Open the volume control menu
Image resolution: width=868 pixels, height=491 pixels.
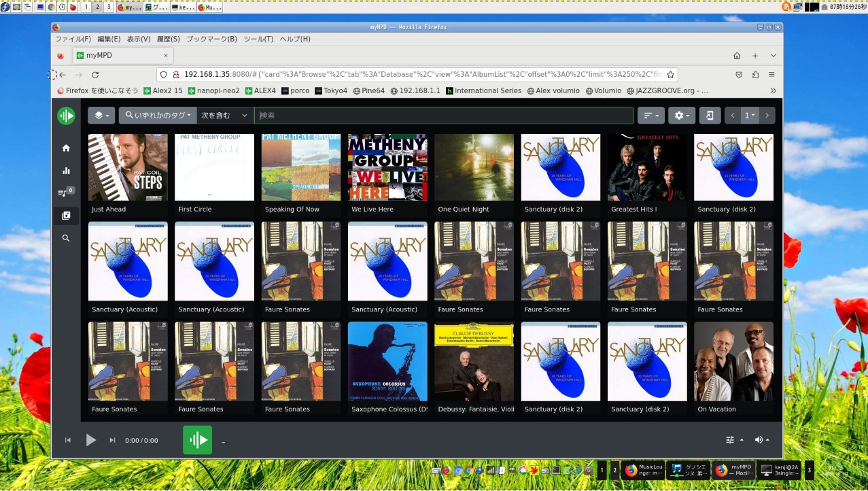coord(762,440)
